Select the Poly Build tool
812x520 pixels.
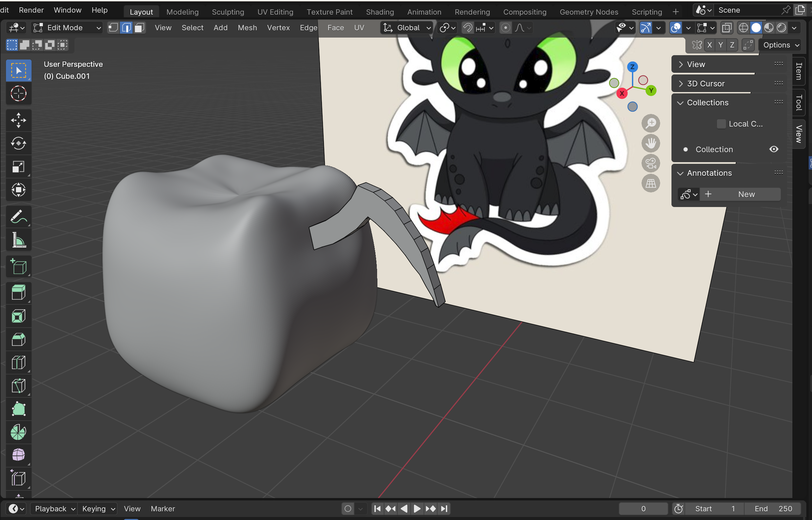pos(19,409)
